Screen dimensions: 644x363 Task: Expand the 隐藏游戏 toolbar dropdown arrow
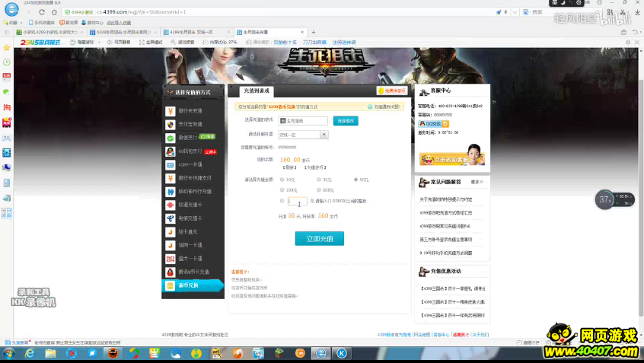(x=99, y=43)
